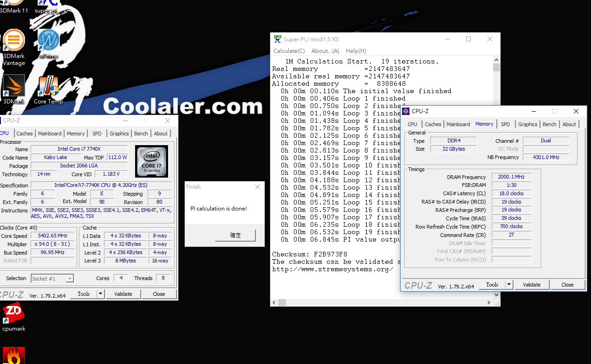Launch the 3DMark Vantage desktop icon

tap(14, 48)
